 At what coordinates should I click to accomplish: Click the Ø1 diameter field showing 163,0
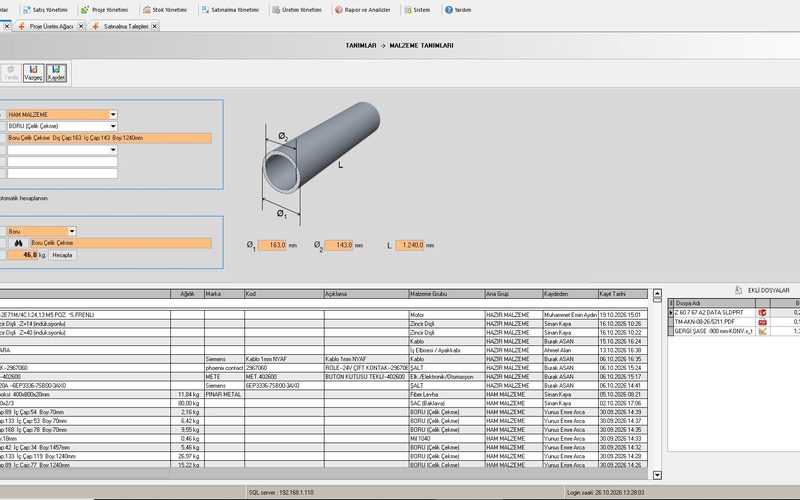click(x=272, y=245)
